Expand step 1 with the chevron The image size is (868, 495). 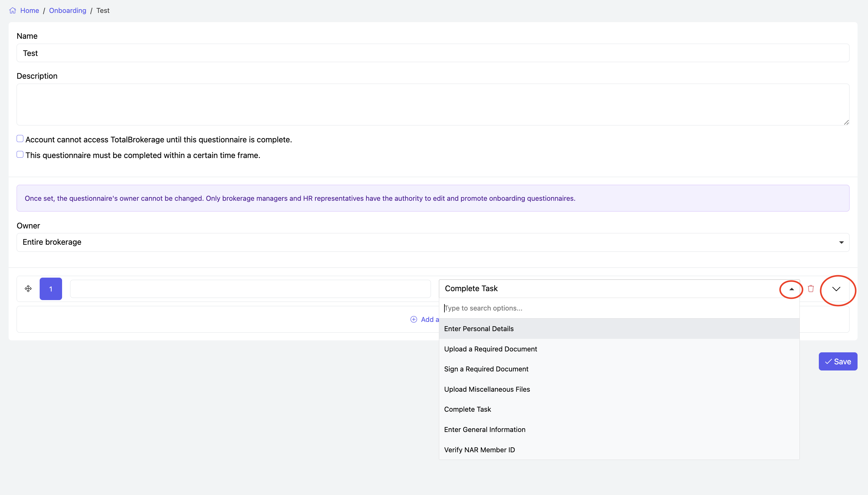pos(836,289)
